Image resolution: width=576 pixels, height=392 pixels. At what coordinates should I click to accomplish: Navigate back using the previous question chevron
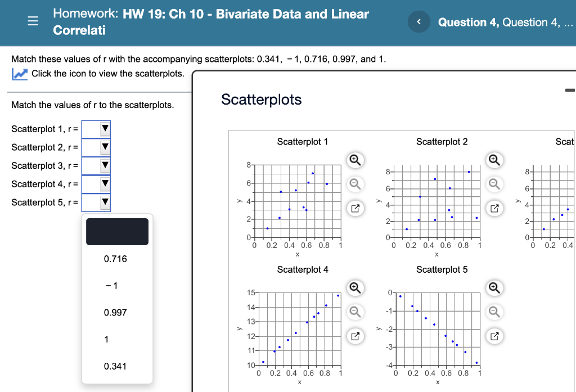point(418,22)
